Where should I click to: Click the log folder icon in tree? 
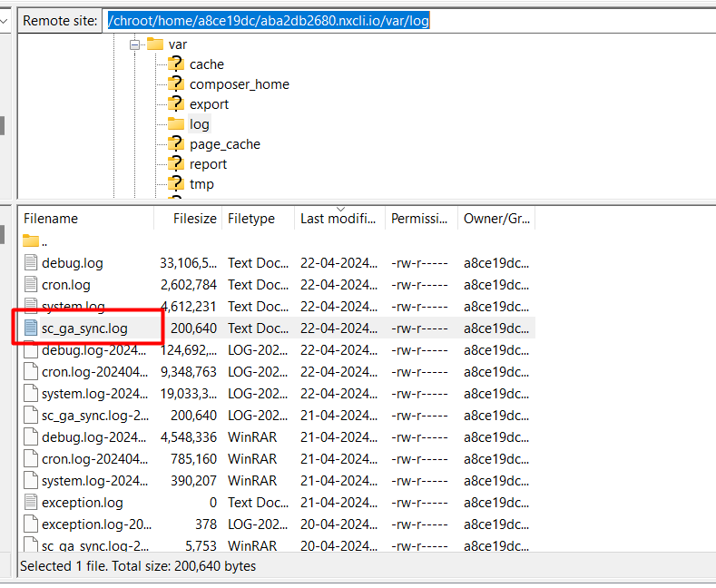175,124
